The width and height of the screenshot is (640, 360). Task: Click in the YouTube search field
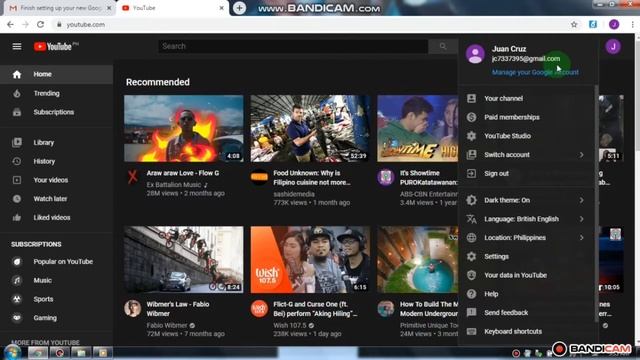pyautogui.click(x=293, y=47)
